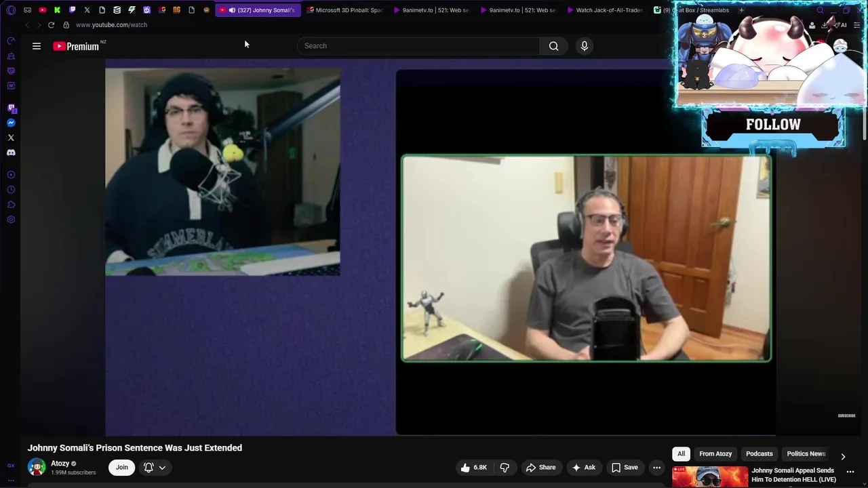Open sidebar three-dot setup menu
Screen dimensions: 868x488
[x=11, y=480]
